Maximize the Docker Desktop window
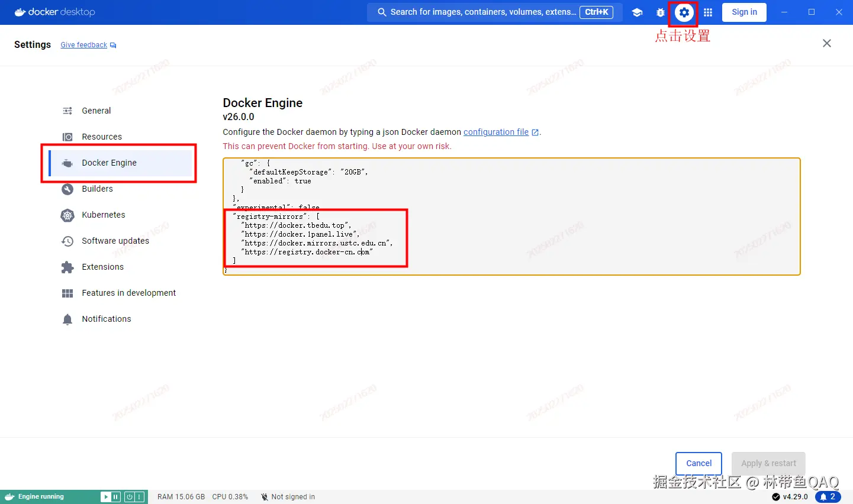 pyautogui.click(x=812, y=12)
